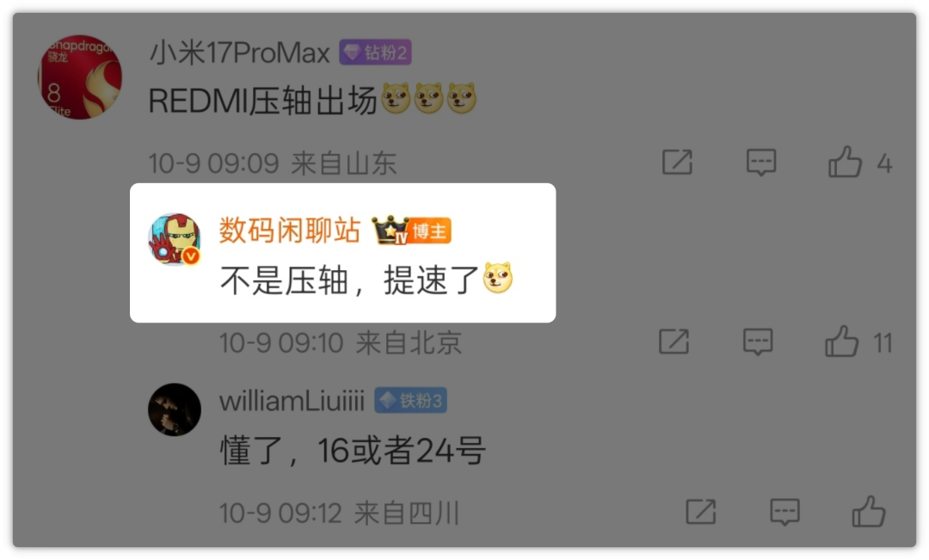Tap the 铁粉3 fan badge
This screenshot has width=929, height=560.
tap(410, 401)
